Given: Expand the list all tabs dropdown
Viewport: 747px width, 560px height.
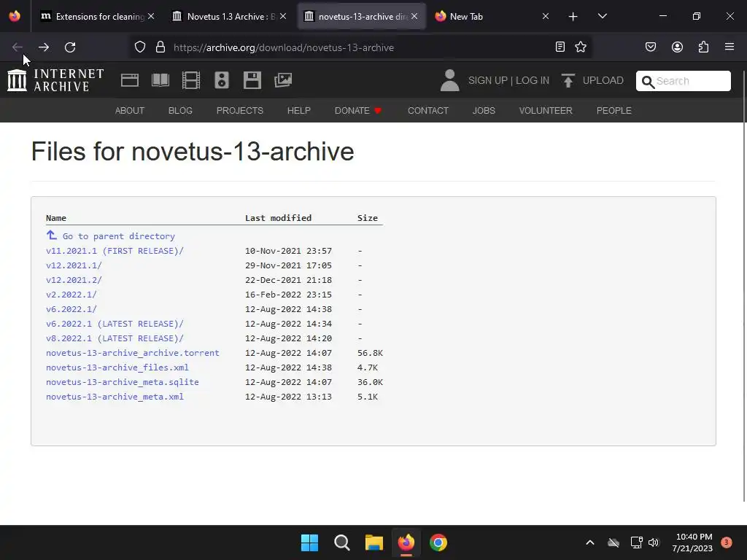Looking at the screenshot, I should coord(602,16).
